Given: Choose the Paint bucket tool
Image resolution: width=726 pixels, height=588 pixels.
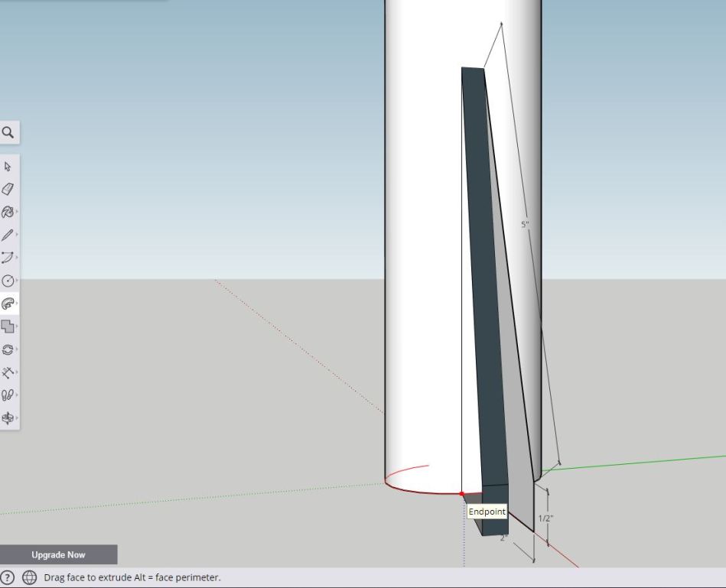Looking at the screenshot, I should (x=8, y=212).
